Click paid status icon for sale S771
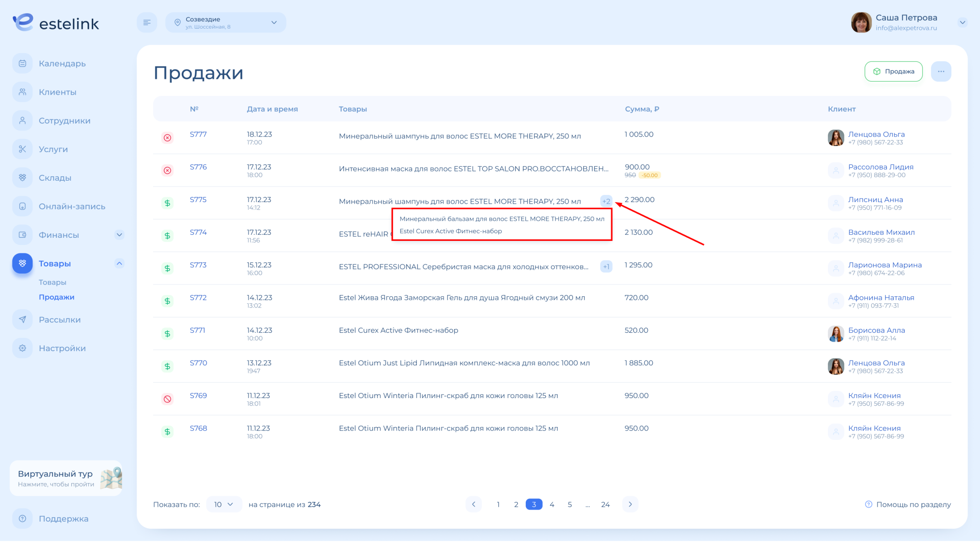Image resolution: width=980 pixels, height=543 pixels. (x=167, y=334)
